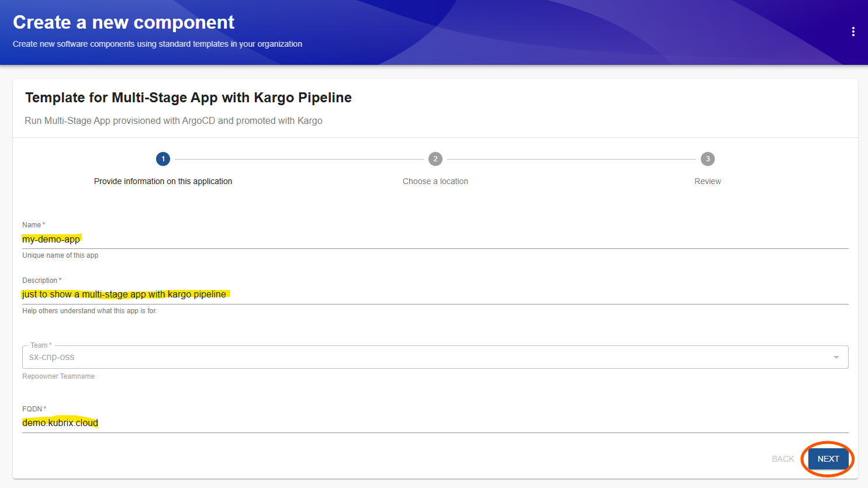Click the 'Choose a location' step label
The image size is (868, 488).
coord(435,181)
